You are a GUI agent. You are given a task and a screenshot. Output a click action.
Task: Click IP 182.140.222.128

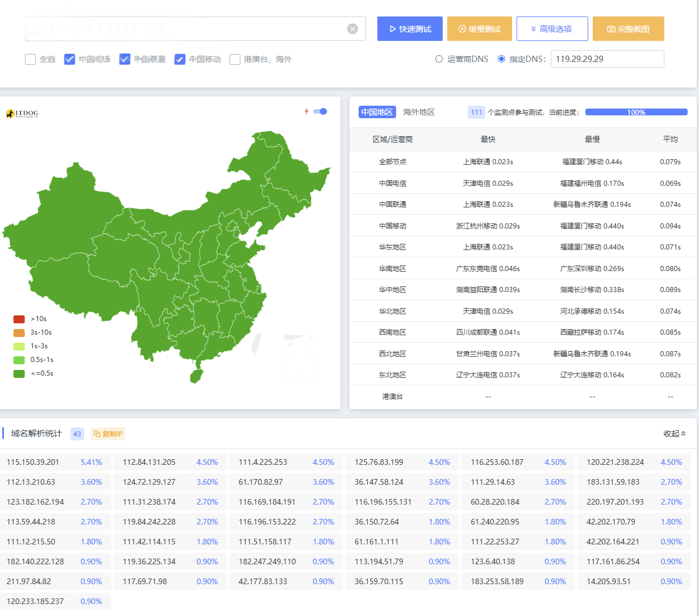(x=35, y=562)
